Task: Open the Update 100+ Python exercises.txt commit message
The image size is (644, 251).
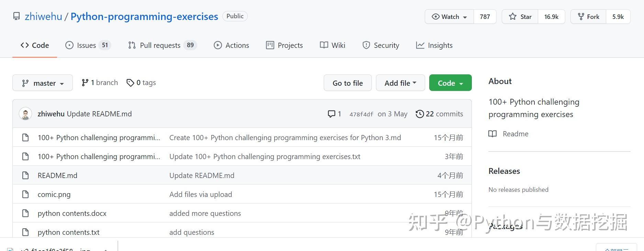Action: tap(265, 157)
